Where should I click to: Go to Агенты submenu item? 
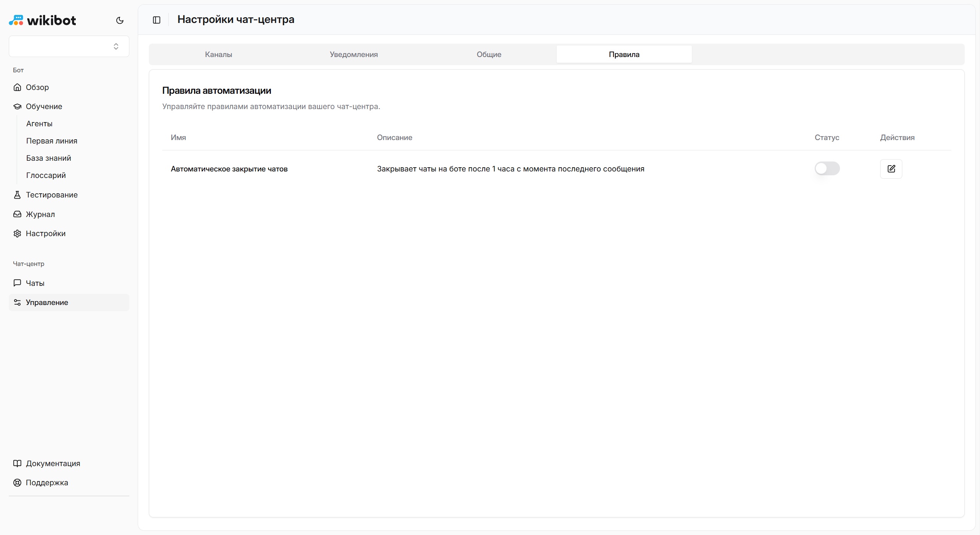[39, 124]
